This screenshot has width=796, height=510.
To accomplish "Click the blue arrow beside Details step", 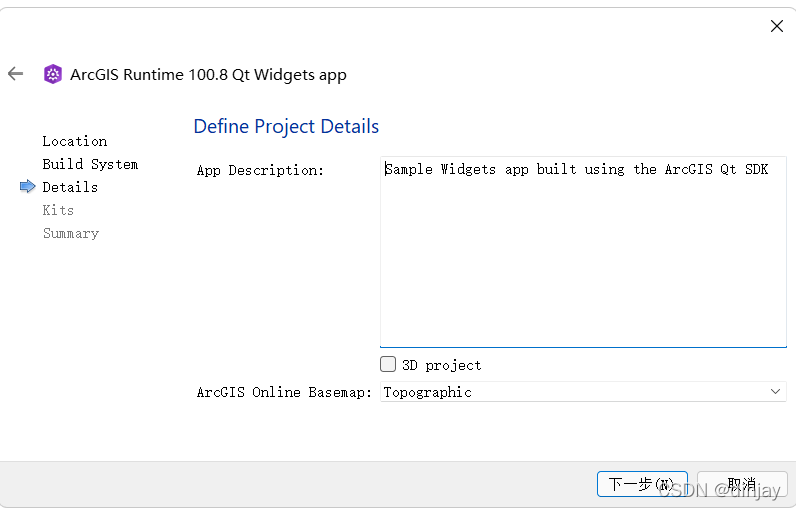I will (x=27, y=187).
